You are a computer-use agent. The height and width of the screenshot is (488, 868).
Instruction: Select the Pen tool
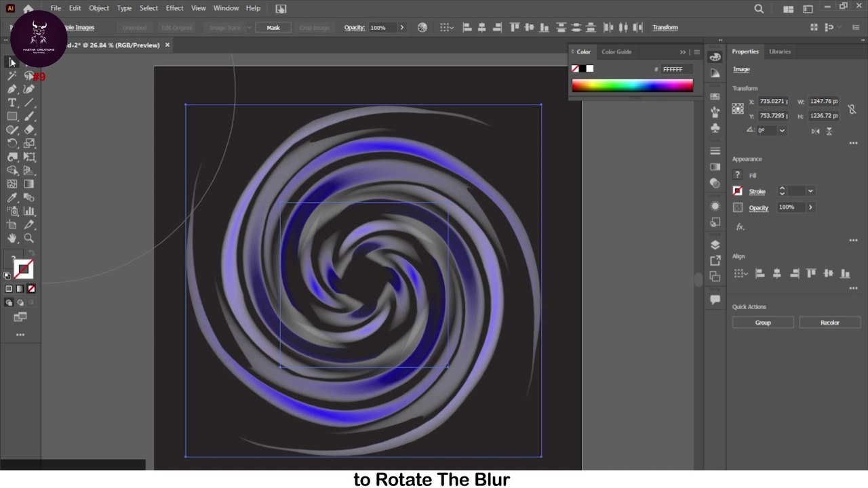[x=12, y=89]
